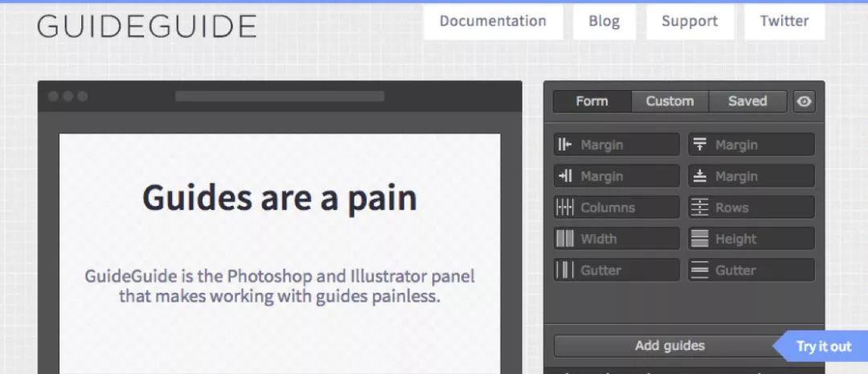Click the Columns icon
Screen dimensions: 868x374
(x=565, y=208)
